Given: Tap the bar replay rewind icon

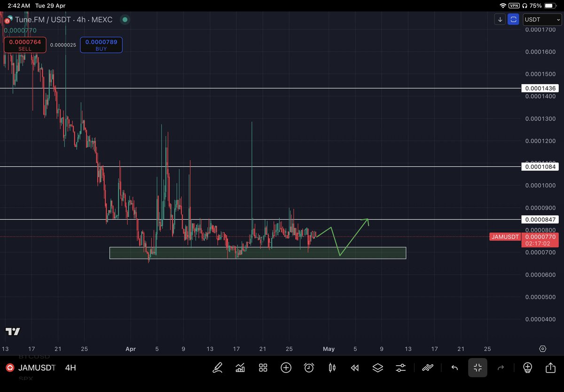Looking at the screenshot, I should pyautogui.click(x=355, y=368).
